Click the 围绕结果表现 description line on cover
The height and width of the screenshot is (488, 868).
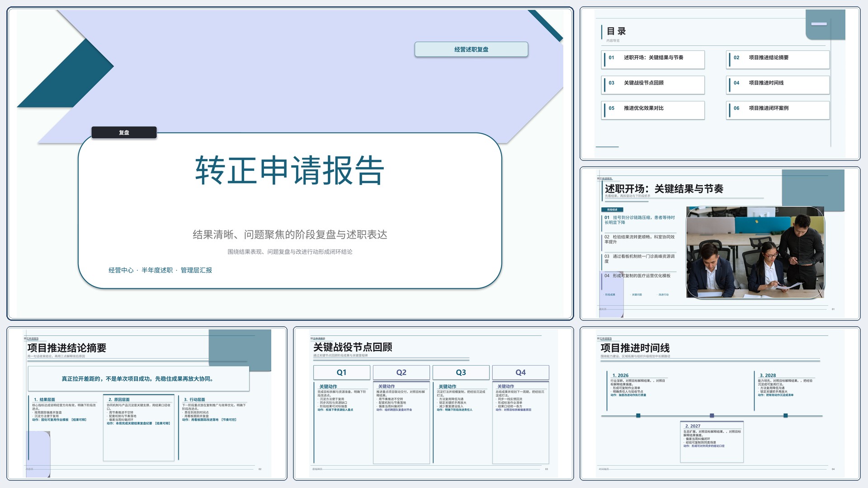290,252
